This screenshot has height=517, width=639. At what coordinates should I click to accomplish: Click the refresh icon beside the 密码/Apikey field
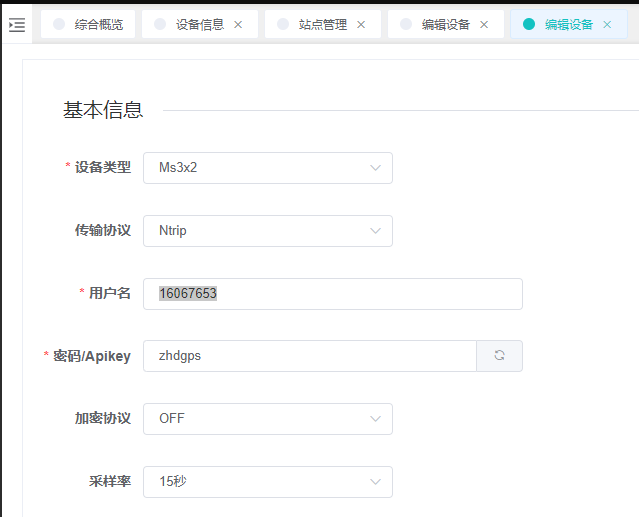pyautogui.click(x=499, y=356)
